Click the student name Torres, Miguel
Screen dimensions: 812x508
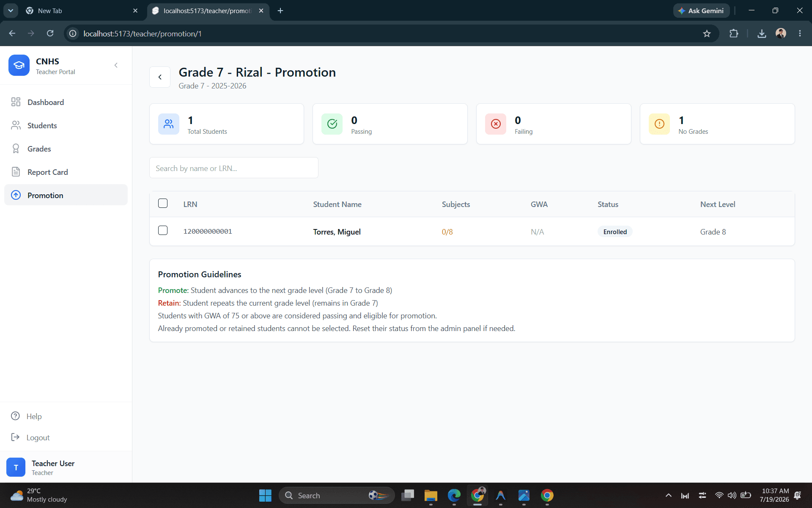point(337,232)
